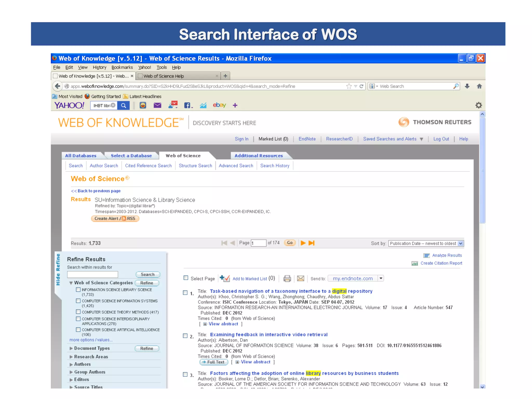Open the History menu
This screenshot has width=532, height=399.
pyautogui.click(x=99, y=67)
